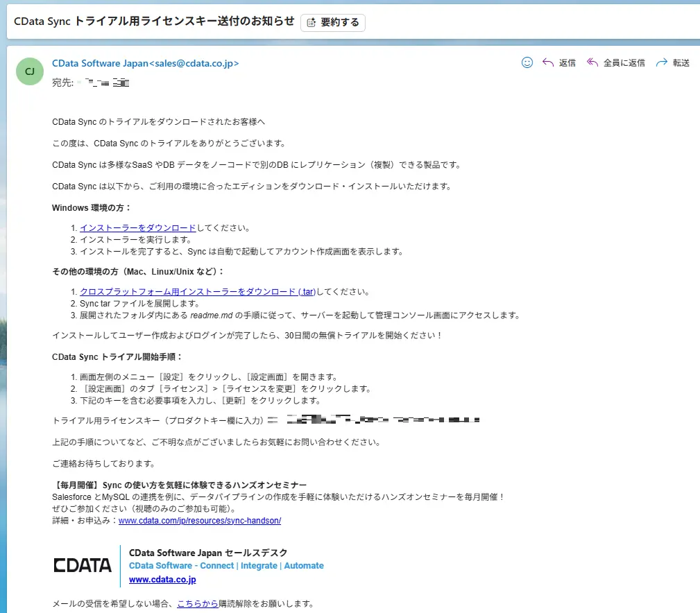Click the emoji reaction smiley icon
The width and height of the screenshot is (700, 613).
point(527,62)
